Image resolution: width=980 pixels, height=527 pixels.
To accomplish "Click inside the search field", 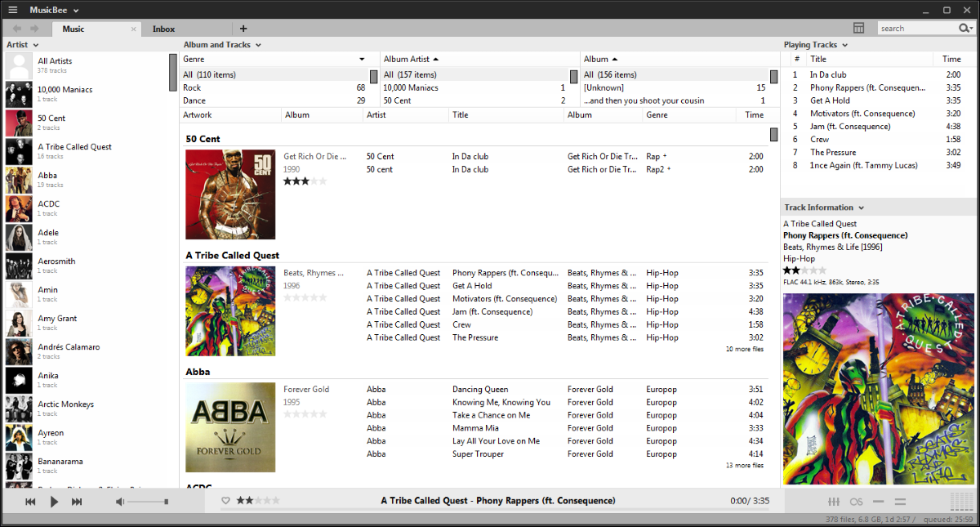I will [x=917, y=29].
